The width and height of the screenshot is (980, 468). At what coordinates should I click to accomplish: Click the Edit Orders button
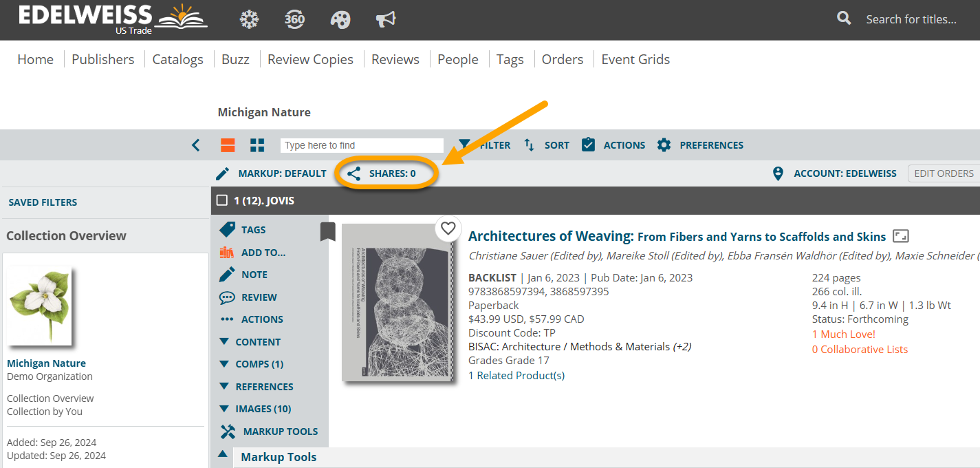944,173
